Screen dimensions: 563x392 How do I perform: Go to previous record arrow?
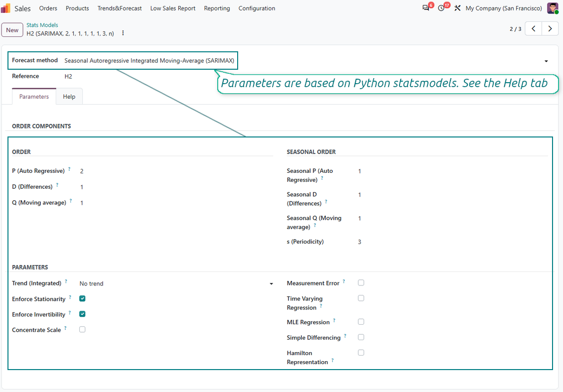(x=534, y=29)
